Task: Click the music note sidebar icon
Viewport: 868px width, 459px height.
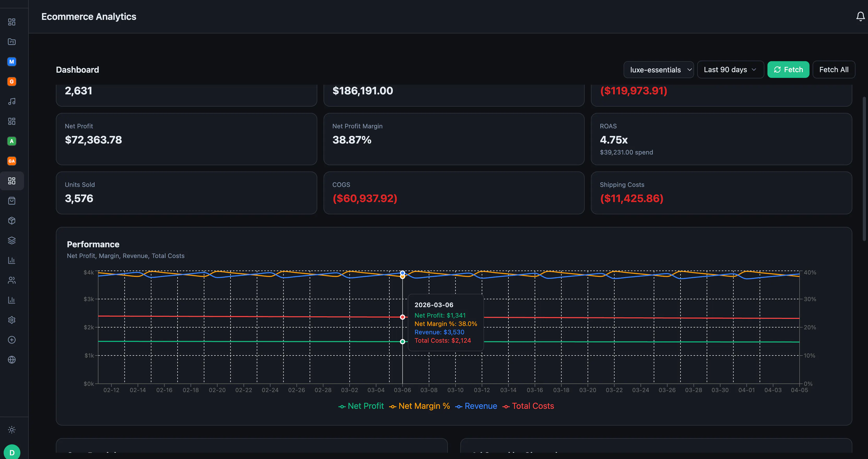Action: click(12, 101)
